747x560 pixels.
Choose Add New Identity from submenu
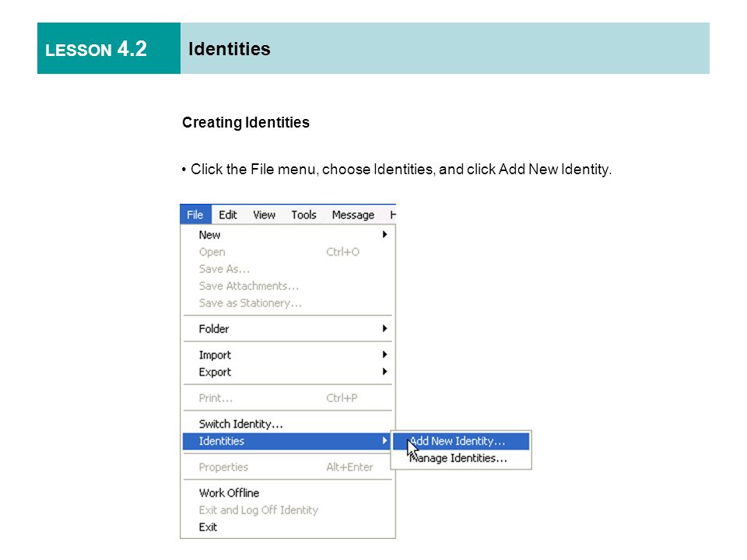[x=461, y=441]
